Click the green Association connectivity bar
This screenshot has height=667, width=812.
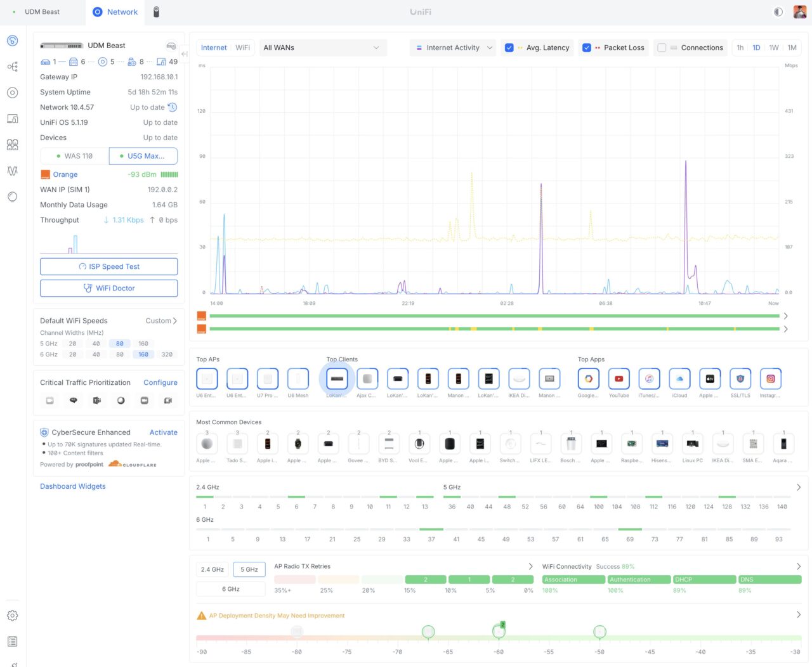click(573, 580)
